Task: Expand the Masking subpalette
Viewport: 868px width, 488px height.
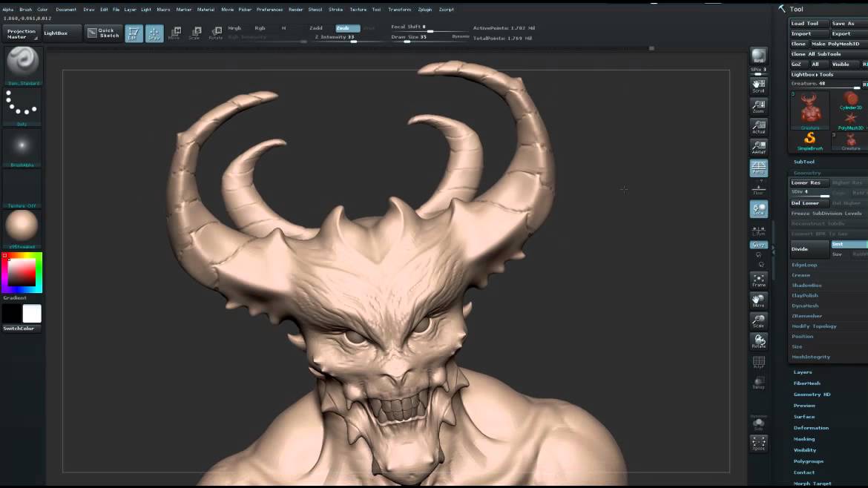Action: (x=804, y=439)
